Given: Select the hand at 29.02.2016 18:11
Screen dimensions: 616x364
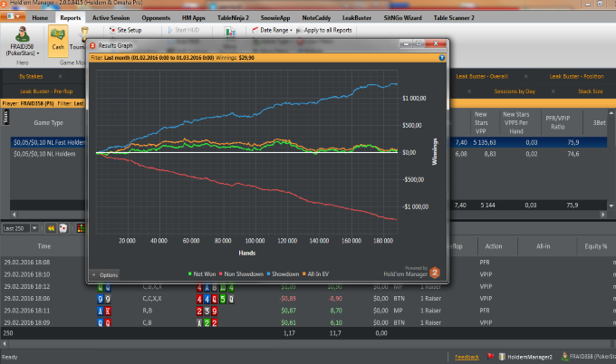Looking at the screenshot, I should tap(27, 311).
